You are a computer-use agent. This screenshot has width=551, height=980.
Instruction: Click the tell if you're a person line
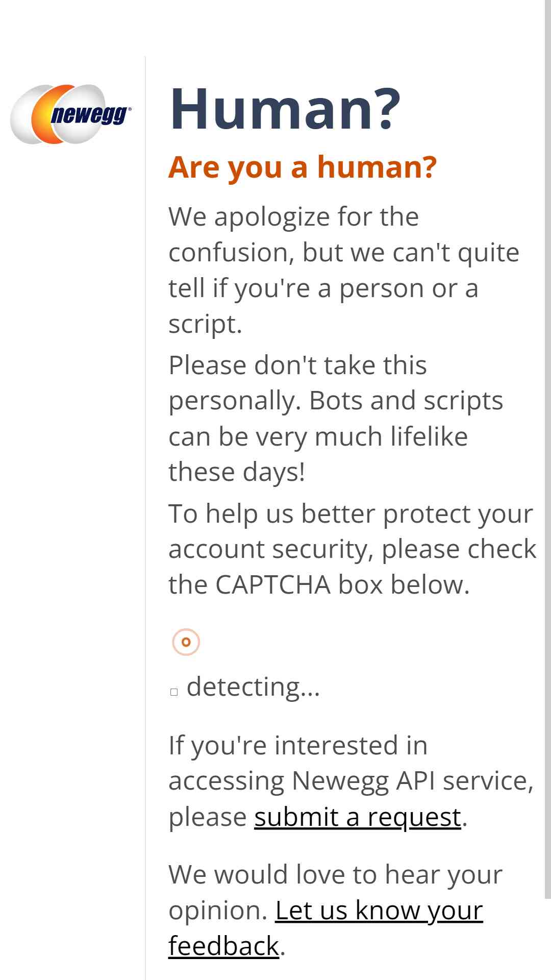323,288
